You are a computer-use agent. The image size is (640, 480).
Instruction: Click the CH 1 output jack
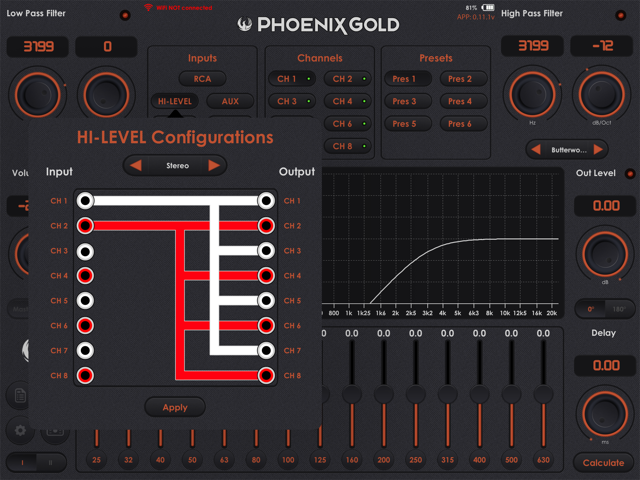266,201
